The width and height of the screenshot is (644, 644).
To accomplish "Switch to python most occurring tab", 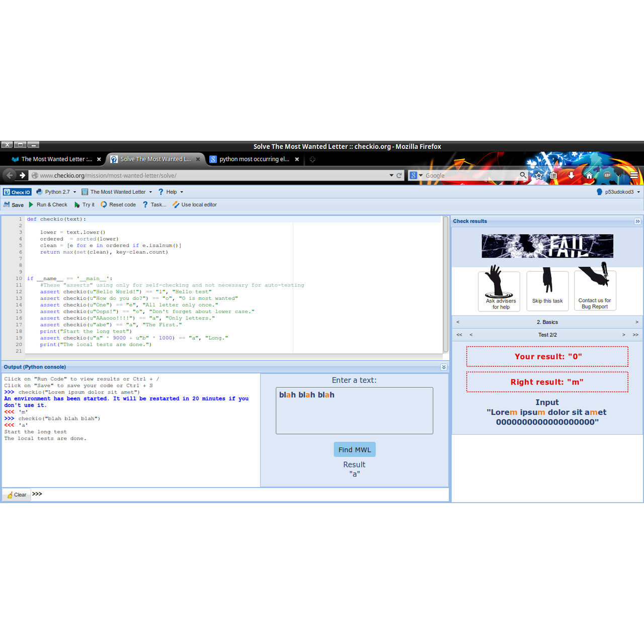I will (x=254, y=159).
